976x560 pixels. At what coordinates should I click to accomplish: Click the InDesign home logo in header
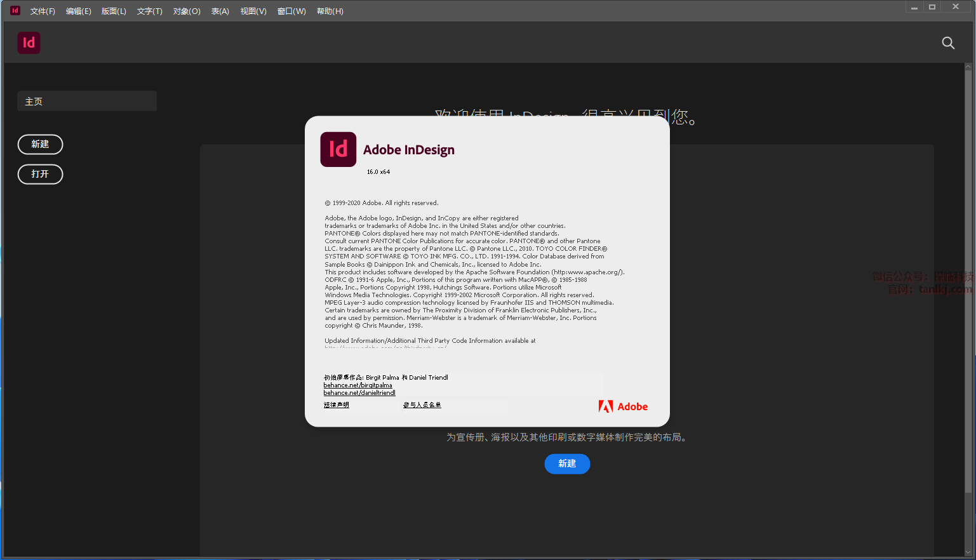29,43
